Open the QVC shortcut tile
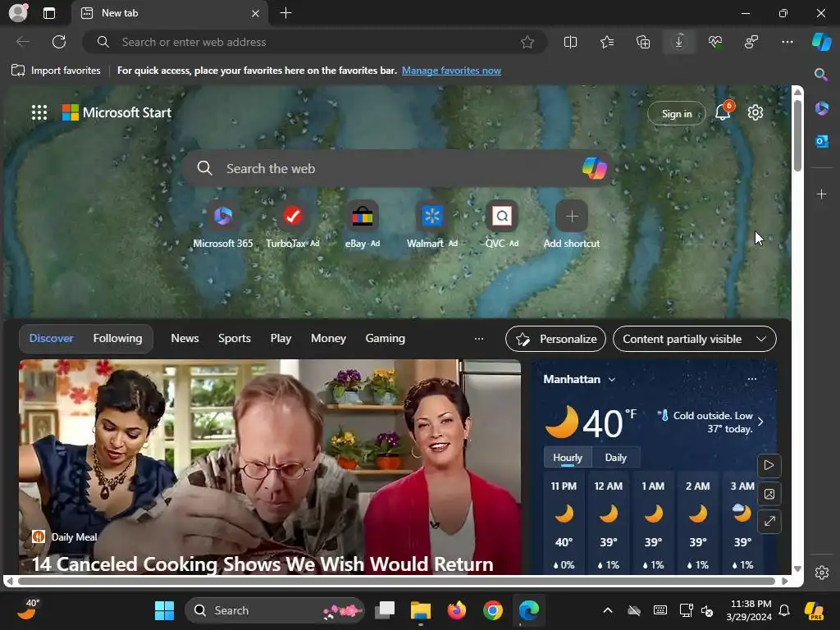 tap(502, 225)
